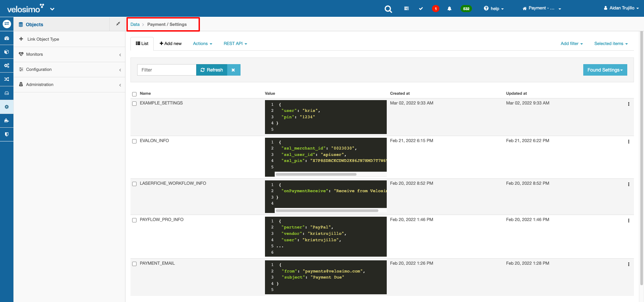Click the horizontal scrollbar in EVALON_INFO code
This screenshot has height=302, width=644.
point(316,174)
